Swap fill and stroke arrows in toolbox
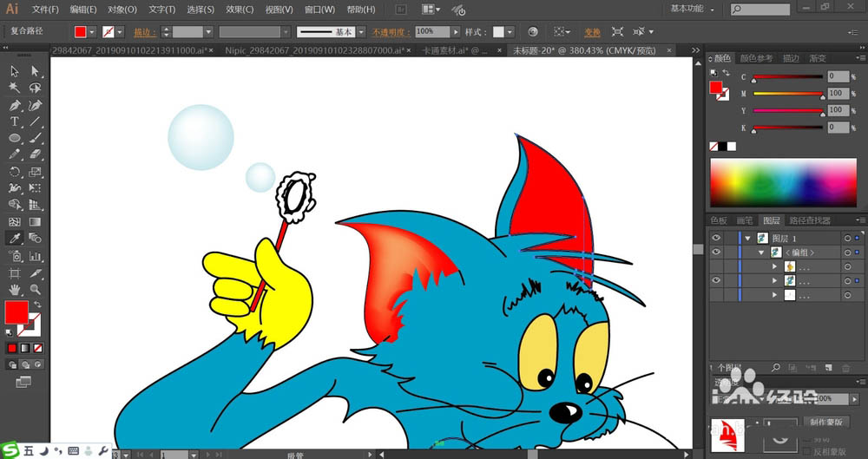 coord(37,305)
